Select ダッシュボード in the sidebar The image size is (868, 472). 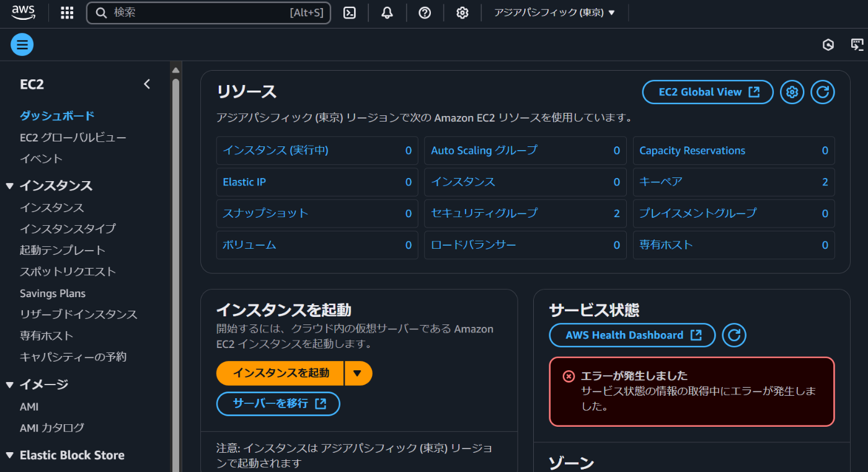click(x=57, y=116)
